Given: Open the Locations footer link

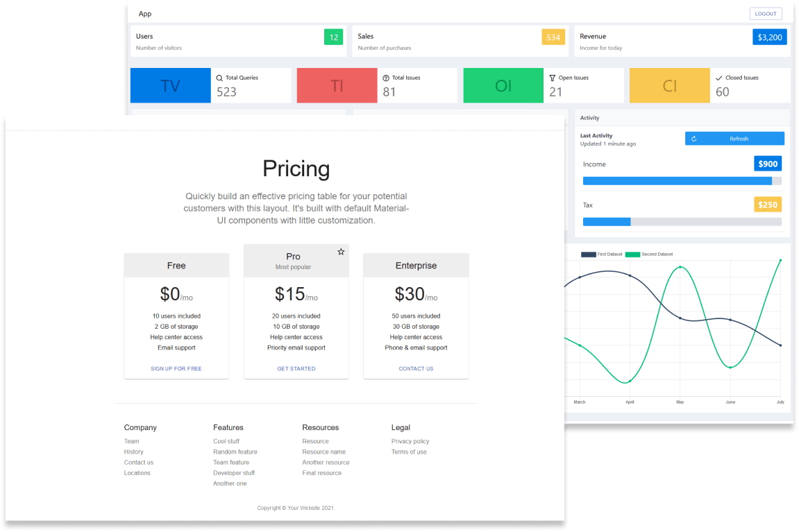Looking at the screenshot, I should 137,473.
